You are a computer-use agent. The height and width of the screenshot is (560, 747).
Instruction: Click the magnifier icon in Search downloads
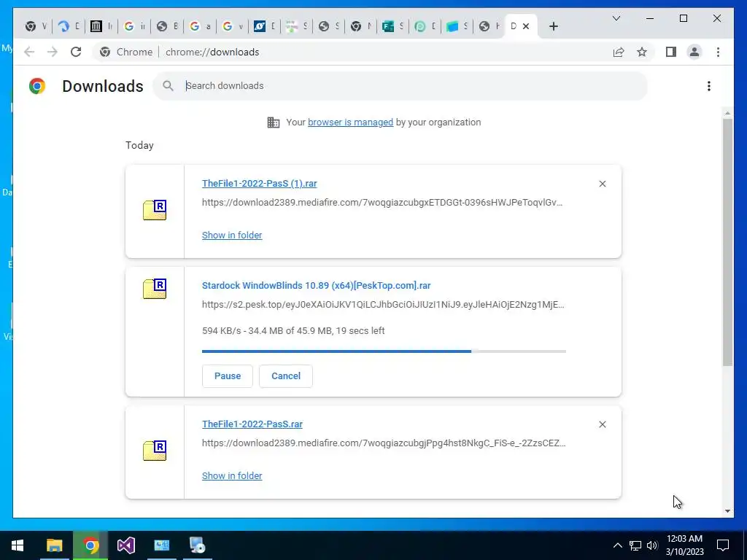(168, 86)
